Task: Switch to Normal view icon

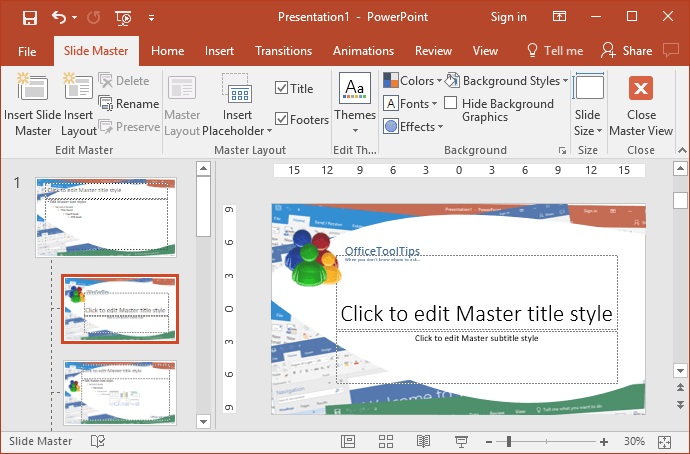Action: [348, 441]
